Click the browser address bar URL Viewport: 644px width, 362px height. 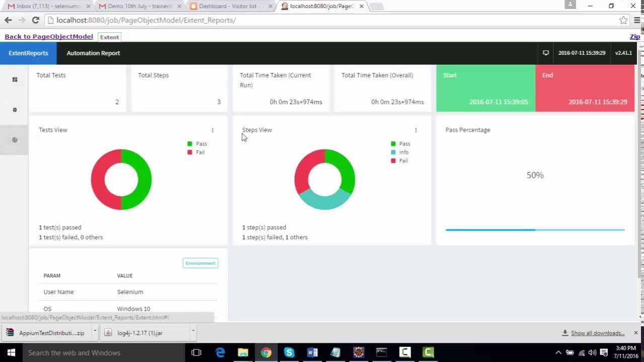pos(146,20)
